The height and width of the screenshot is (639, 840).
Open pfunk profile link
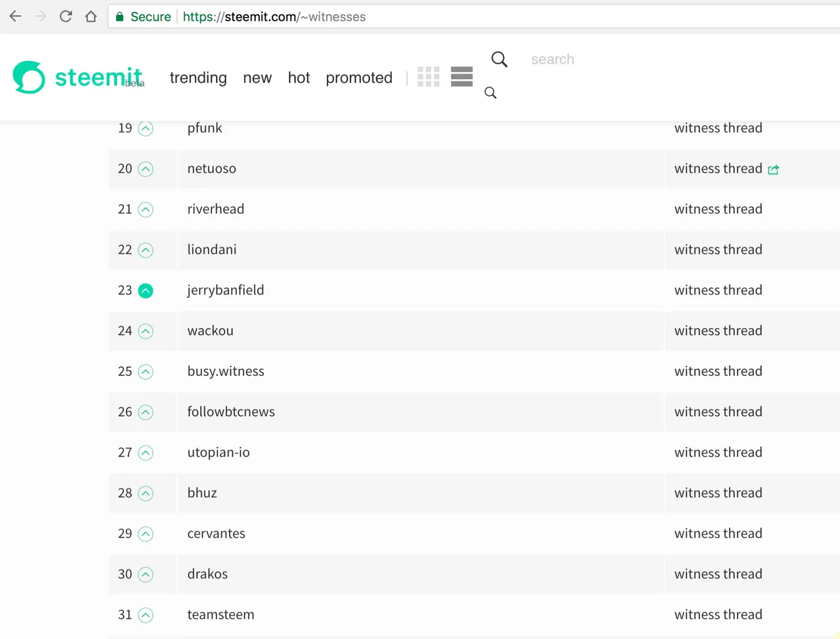pos(205,128)
